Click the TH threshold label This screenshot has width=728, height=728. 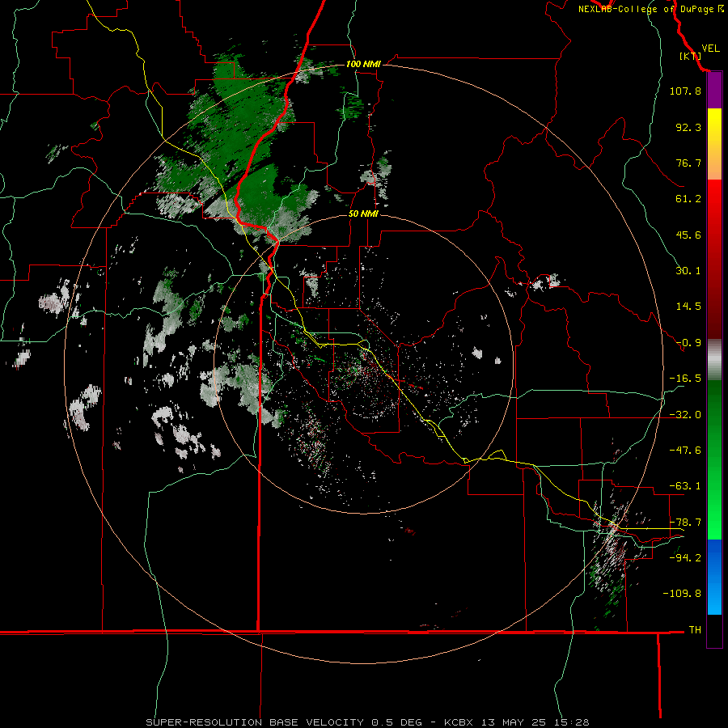tap(695, 630)
